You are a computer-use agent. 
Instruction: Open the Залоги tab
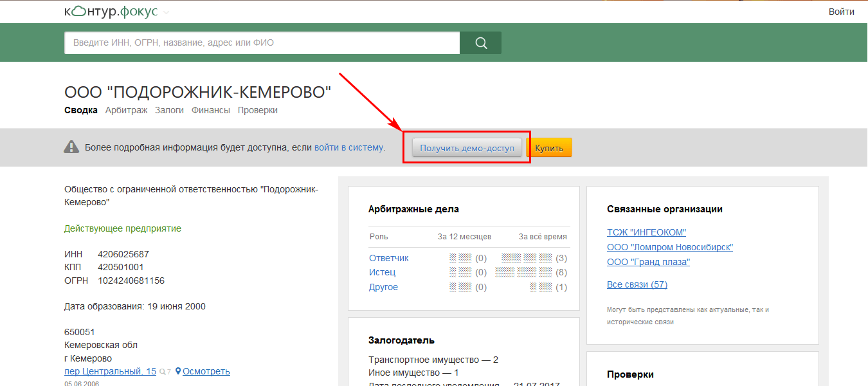(x=169, y=110)
